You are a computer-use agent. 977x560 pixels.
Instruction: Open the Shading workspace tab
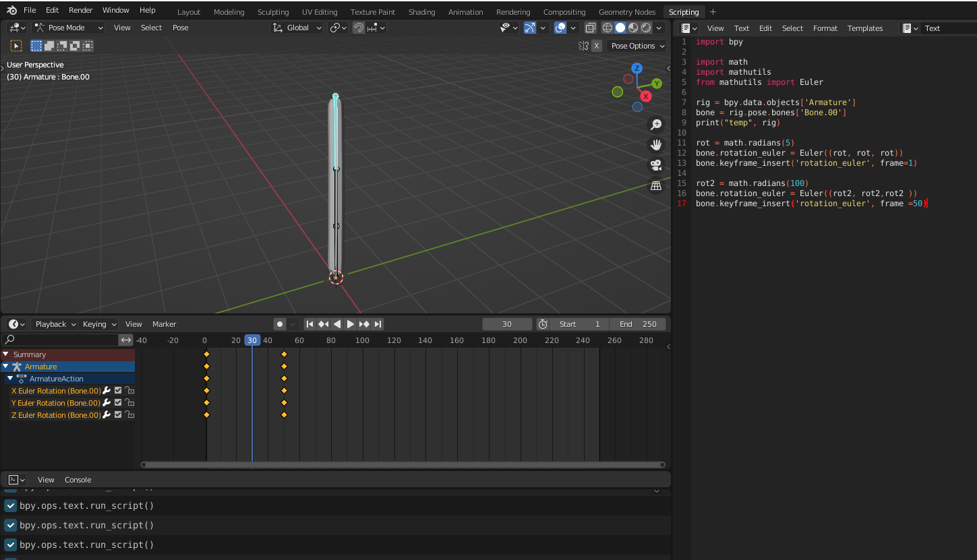(x=421, y=12)
